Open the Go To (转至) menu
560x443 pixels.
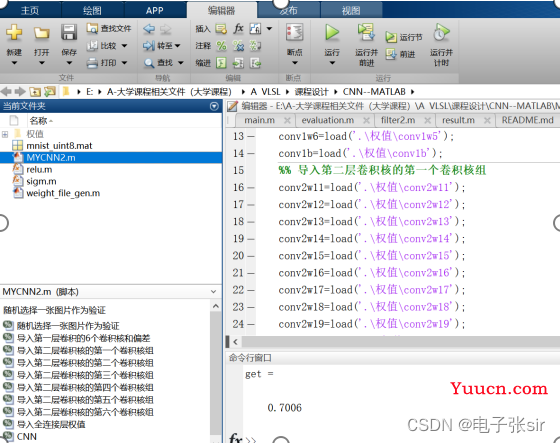pos(161,46)
